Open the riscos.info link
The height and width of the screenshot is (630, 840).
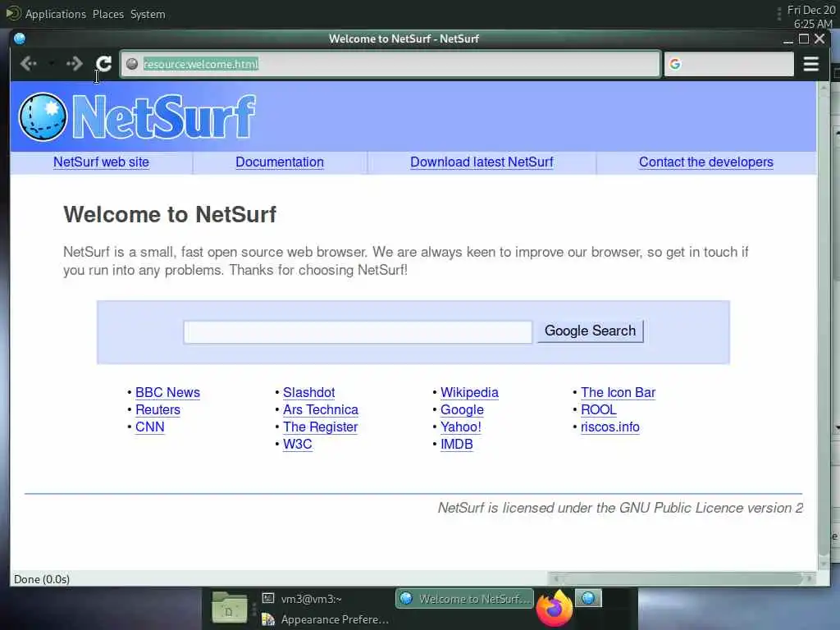610,427
